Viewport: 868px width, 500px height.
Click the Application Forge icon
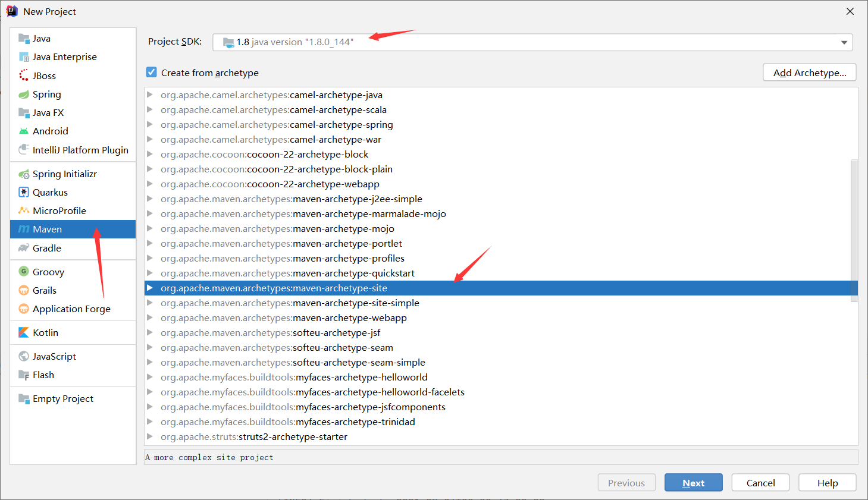pos(24,309)
